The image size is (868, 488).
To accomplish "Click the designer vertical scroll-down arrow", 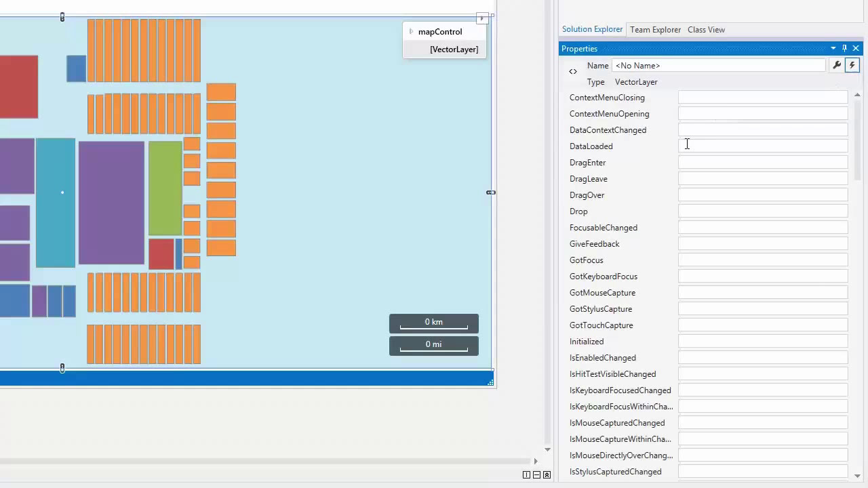I will pyautogui.click(x=547, y=449).
